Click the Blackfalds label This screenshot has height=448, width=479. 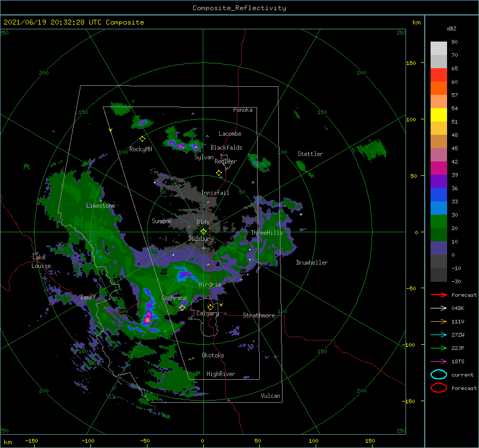[x=226, y=148]
